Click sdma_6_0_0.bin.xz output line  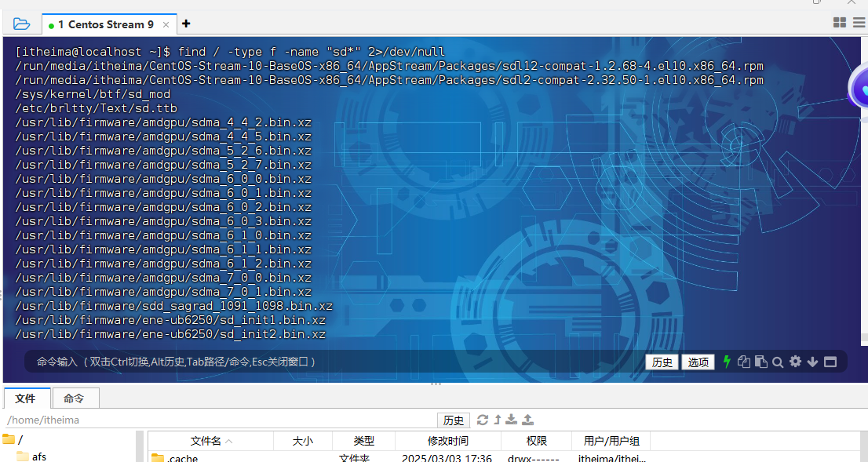pyautogui.click(x=163, y=179)
